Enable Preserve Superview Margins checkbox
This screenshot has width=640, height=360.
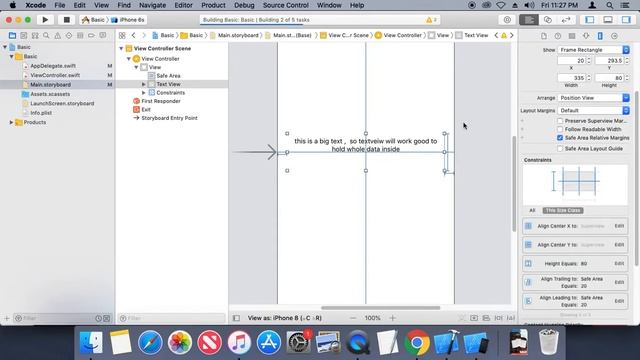point(560,121)
